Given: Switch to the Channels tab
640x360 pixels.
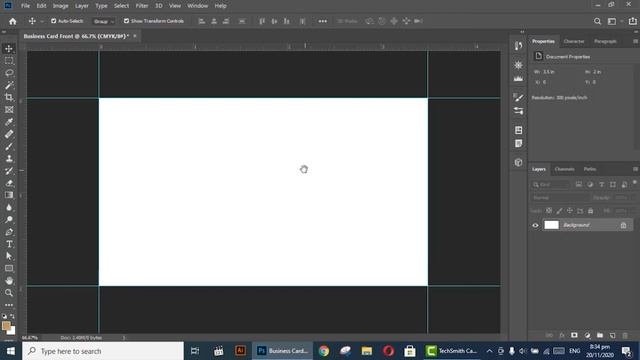Looking at the screenshot, I should coord(564,169).
